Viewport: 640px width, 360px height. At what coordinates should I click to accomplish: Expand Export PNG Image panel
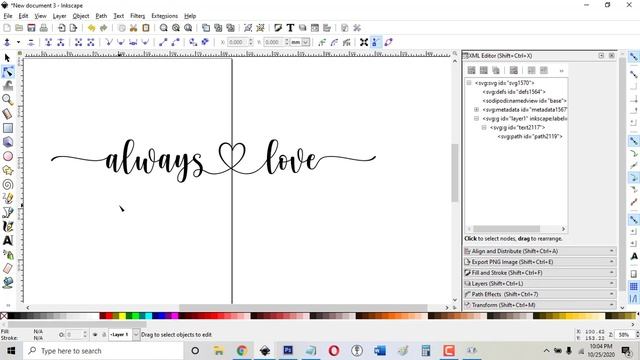coord(540,262)
